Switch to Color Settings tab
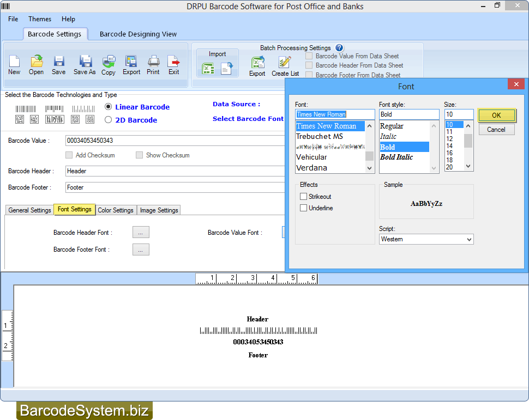529x420 pixels. 116,210
